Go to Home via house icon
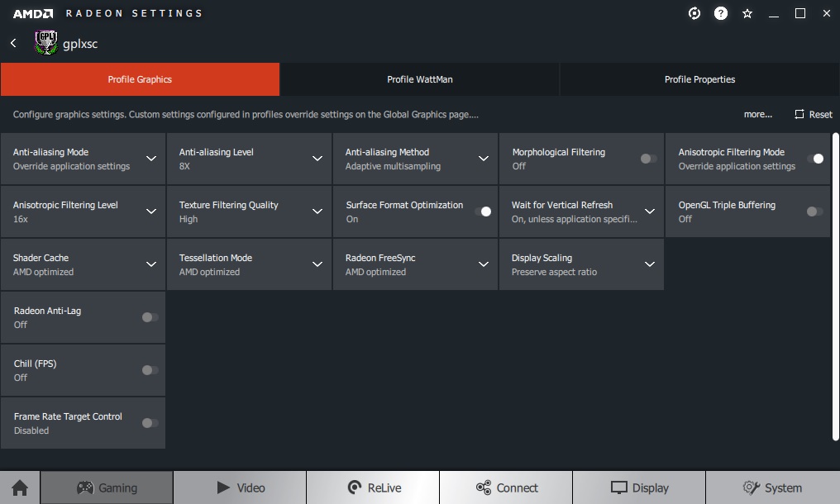 (x=20, y=487)
